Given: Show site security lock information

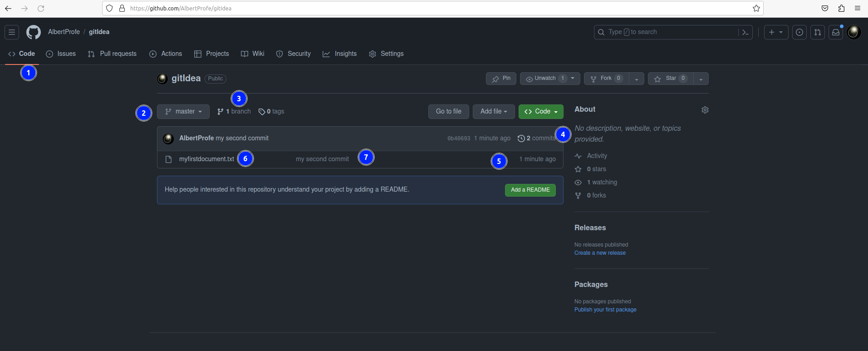Looking at the screenshot, I should pyautogui.click(x=122, y=8).
